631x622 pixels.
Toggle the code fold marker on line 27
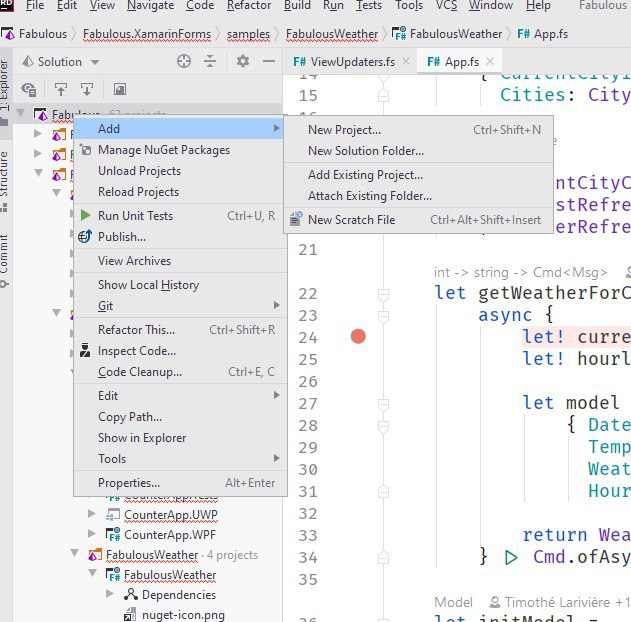tap(384, 404)
